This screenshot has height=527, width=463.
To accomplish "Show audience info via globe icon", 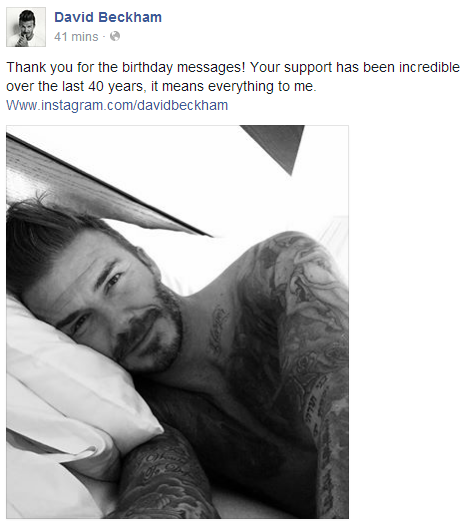I will tap(115, 36).
